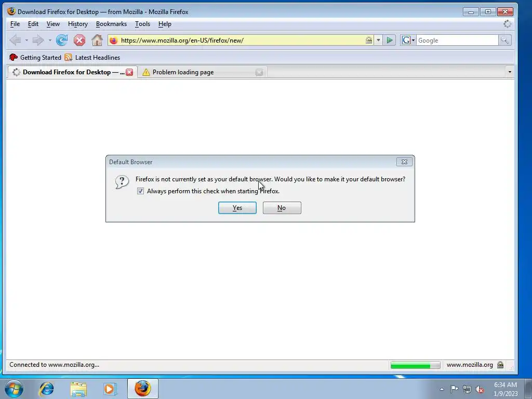This screenshot has width=532, height=399.
Task: Open Action Center flag icon
Action: click(x=454, y=389)
